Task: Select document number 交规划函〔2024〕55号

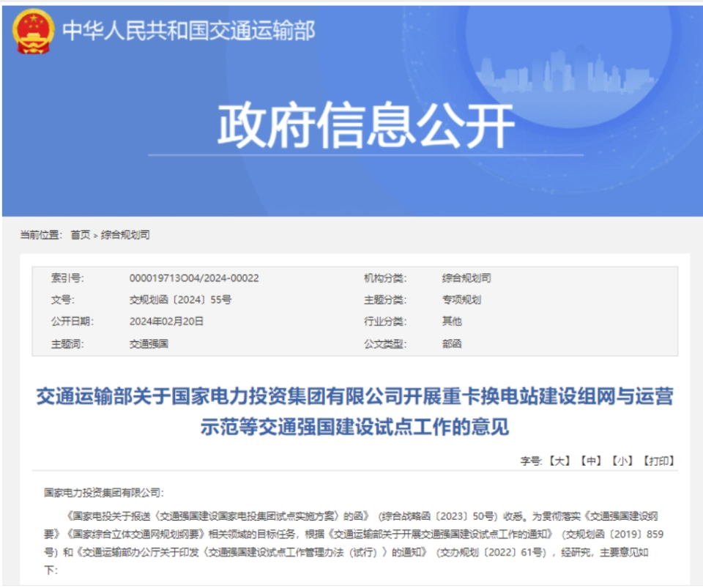Action: tap(181, 299)
